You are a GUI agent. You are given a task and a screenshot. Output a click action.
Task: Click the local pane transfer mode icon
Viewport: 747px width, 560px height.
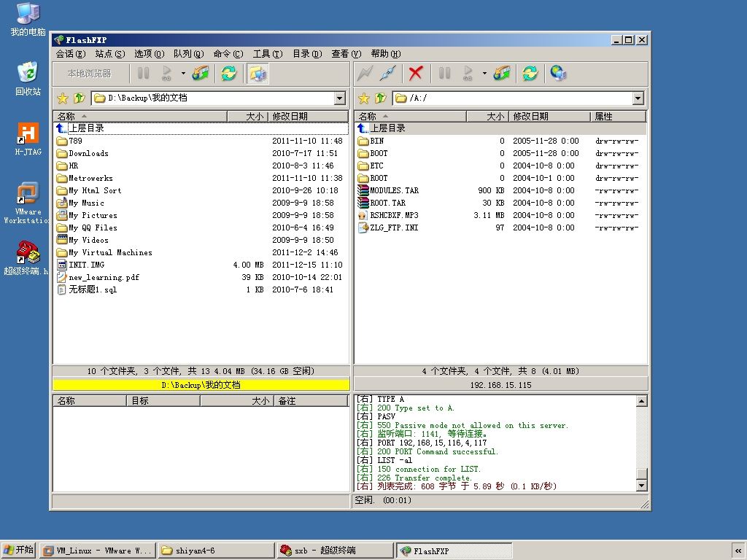[201, 74]
